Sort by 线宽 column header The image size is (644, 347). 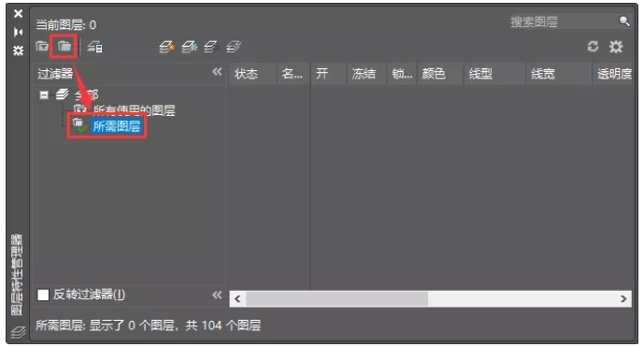[559, 74]
